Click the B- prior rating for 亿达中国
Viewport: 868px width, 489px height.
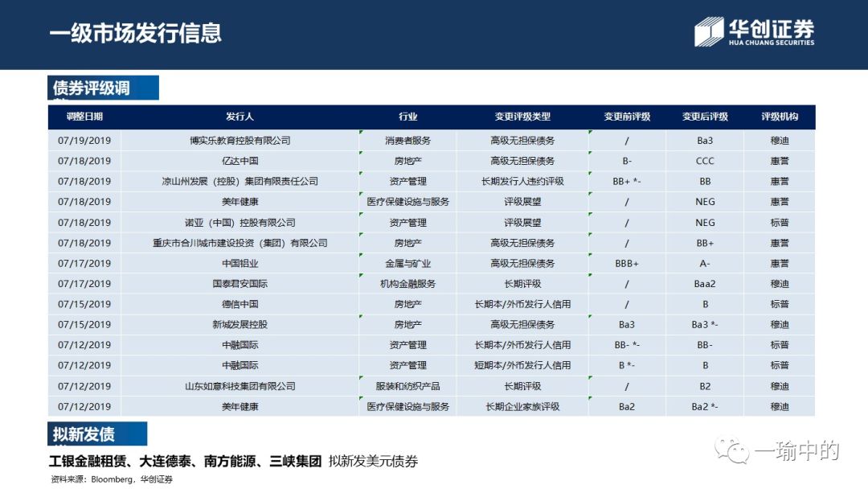point(627,161)
